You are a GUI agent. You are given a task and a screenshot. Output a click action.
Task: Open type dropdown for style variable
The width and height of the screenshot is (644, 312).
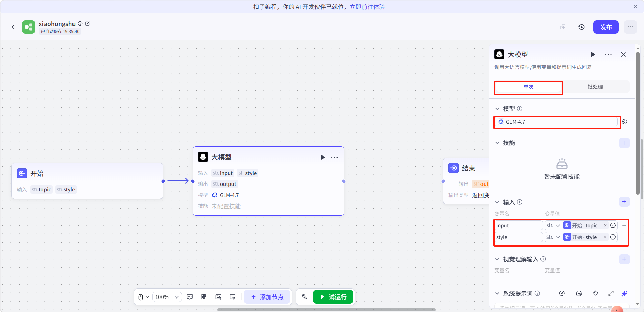(553, 237)
